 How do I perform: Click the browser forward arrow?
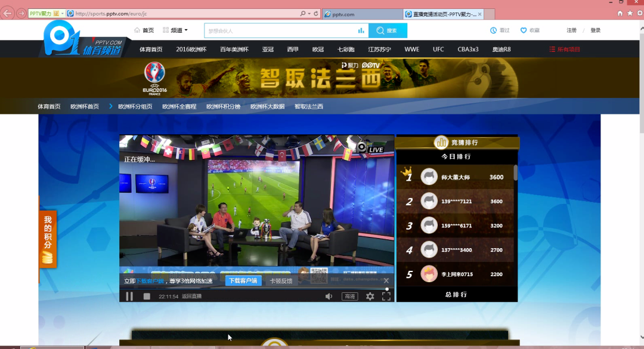point(21,14)
